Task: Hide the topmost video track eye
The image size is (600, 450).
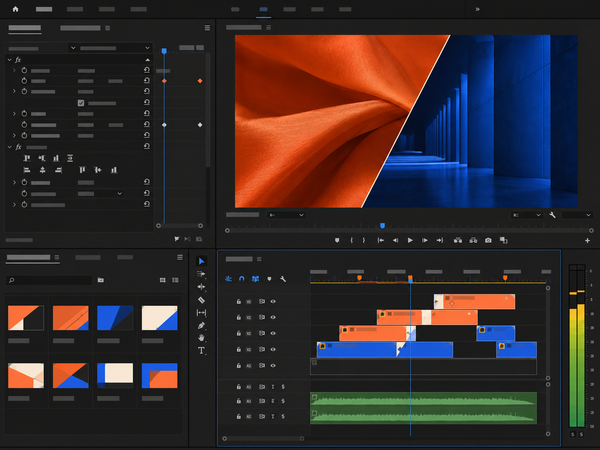Action: click(x=273, y=302)
